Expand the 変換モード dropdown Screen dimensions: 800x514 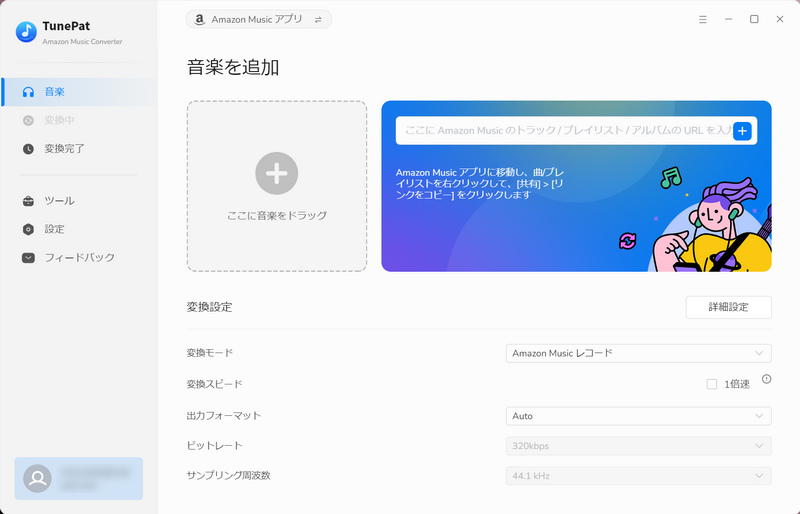[x=638, y=353]
